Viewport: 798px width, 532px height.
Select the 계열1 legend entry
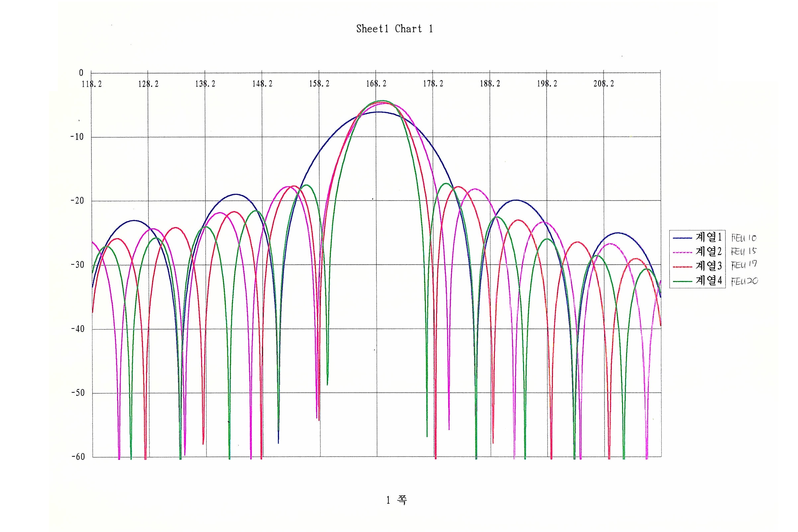click(709, 237)
